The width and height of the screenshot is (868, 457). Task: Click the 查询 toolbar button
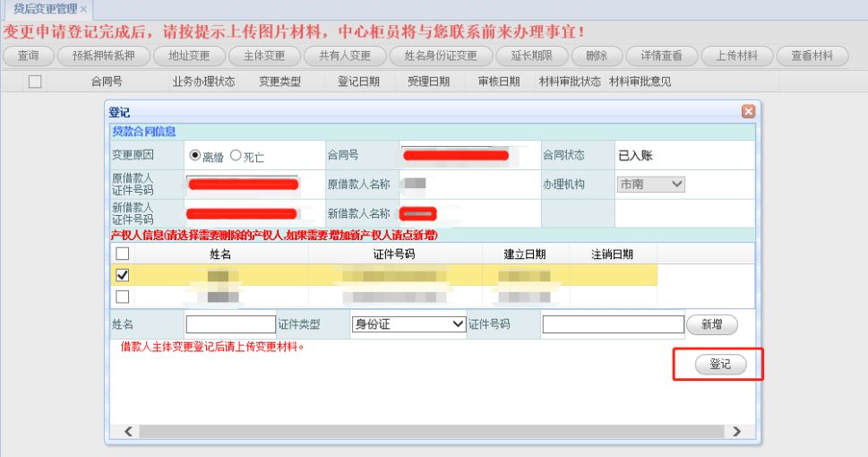(29, 56)
